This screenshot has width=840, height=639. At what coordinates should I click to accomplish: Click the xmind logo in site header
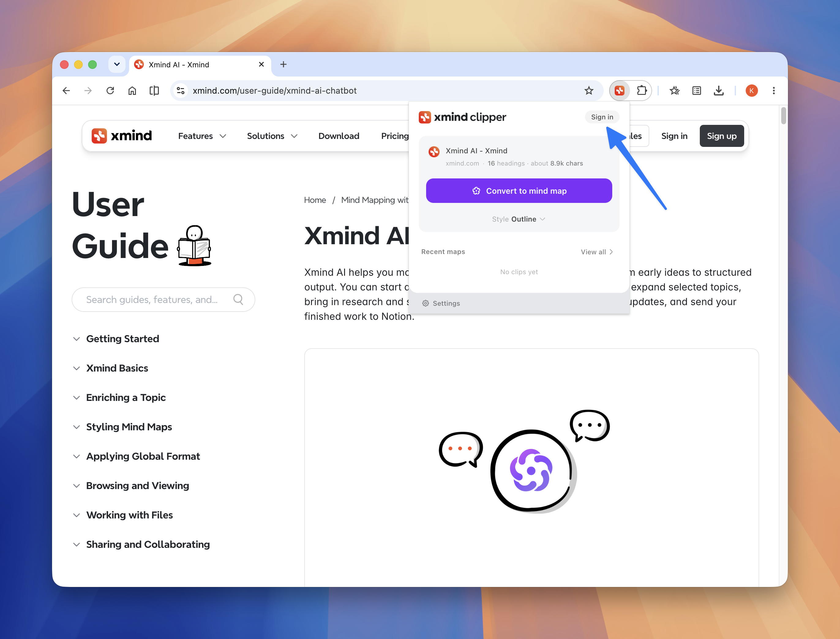click(x=122, y=136)
